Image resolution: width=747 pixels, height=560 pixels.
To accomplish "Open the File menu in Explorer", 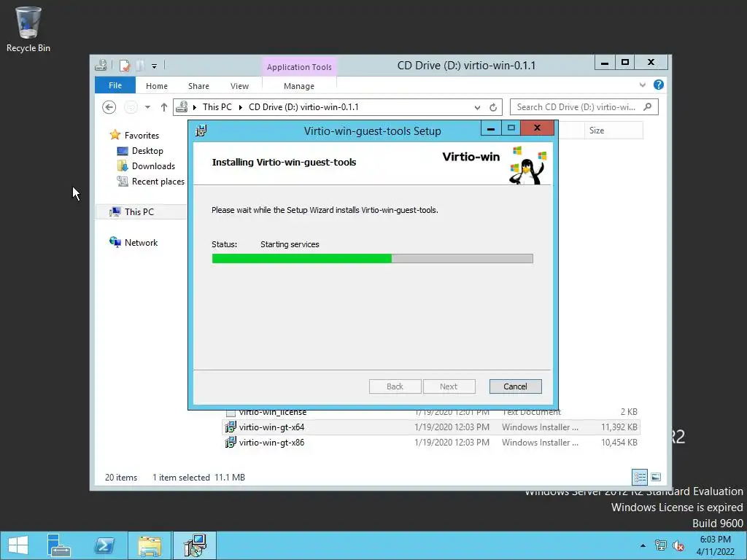I will [115, 86].
